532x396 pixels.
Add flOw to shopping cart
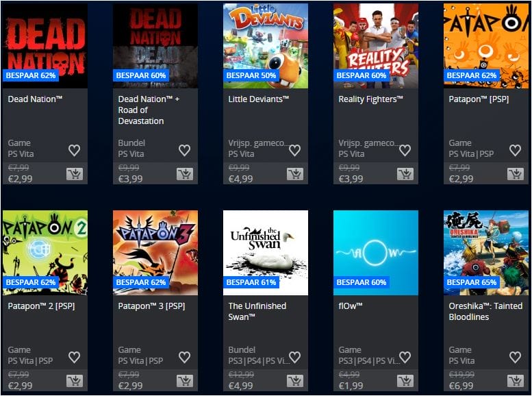tap(405, 381)
